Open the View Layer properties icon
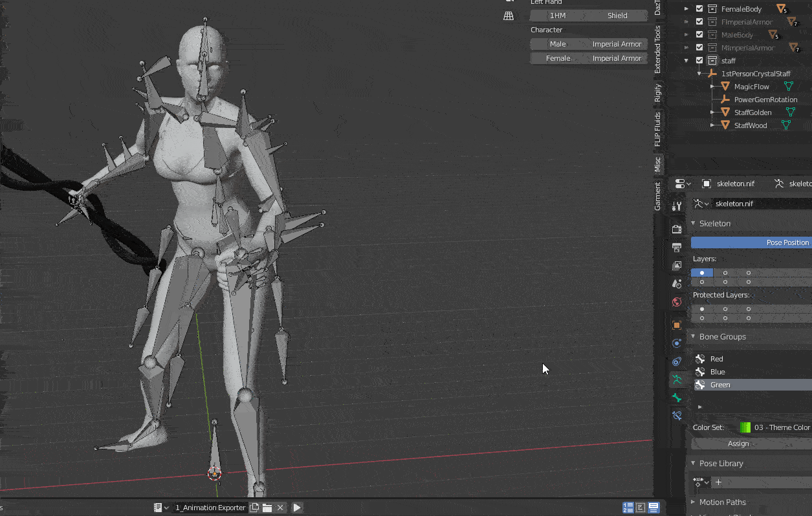The height and width of the screenshot is (516, 812). tap(677, 265)
